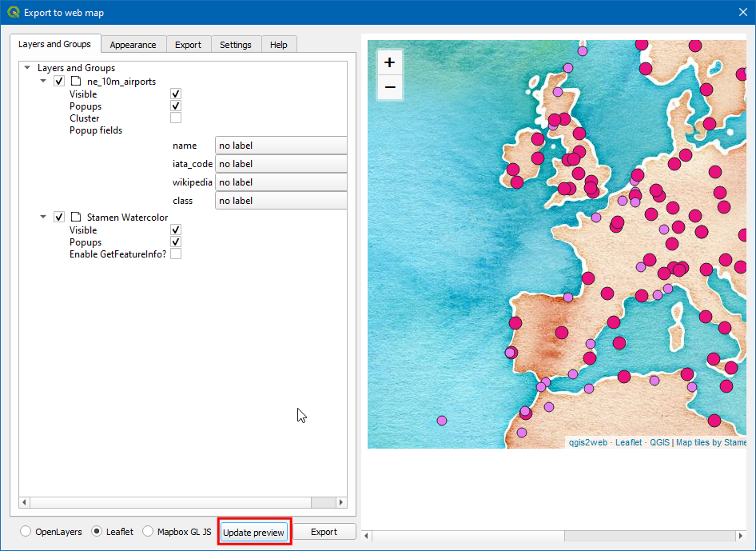Click the Update preview button
The image size is (756, 551).
click(253, 533)
